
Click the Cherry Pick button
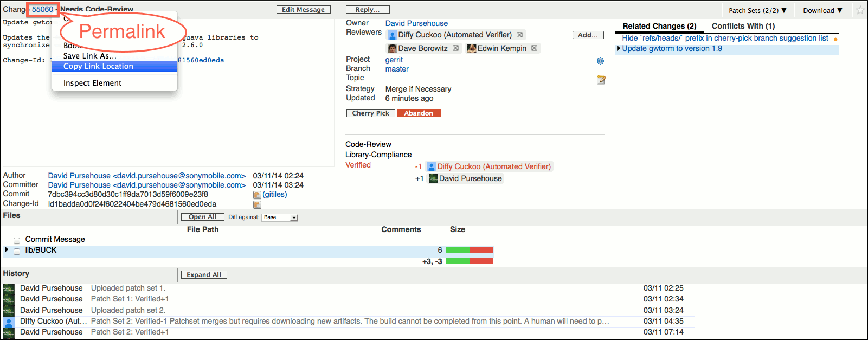click(370, 113)
